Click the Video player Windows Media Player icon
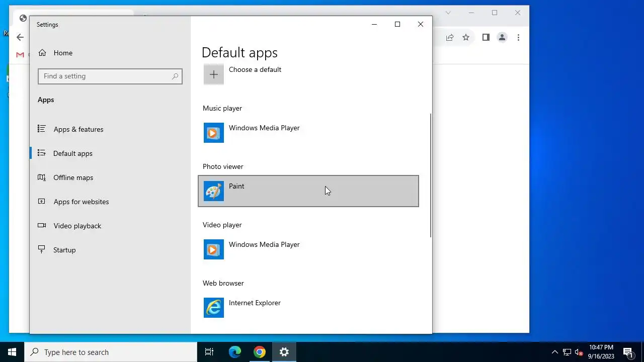Viewport: 644px width, 362px height. tap(214, 249)
